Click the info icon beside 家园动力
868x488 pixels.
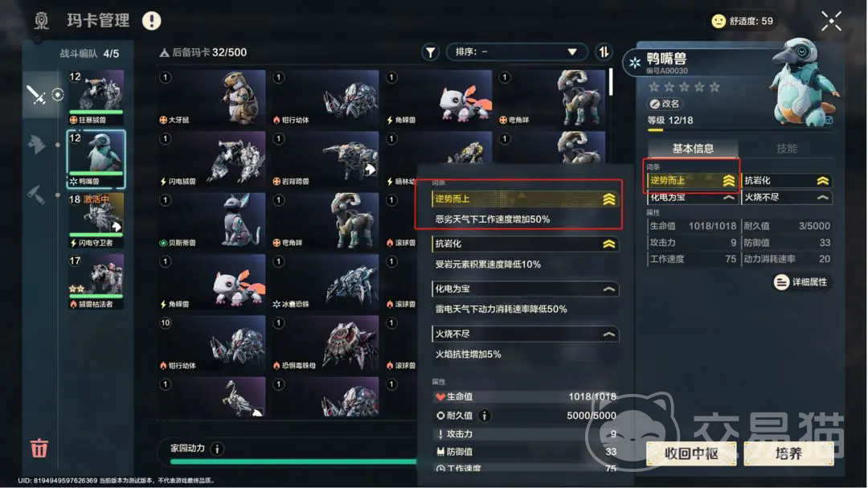217,449
